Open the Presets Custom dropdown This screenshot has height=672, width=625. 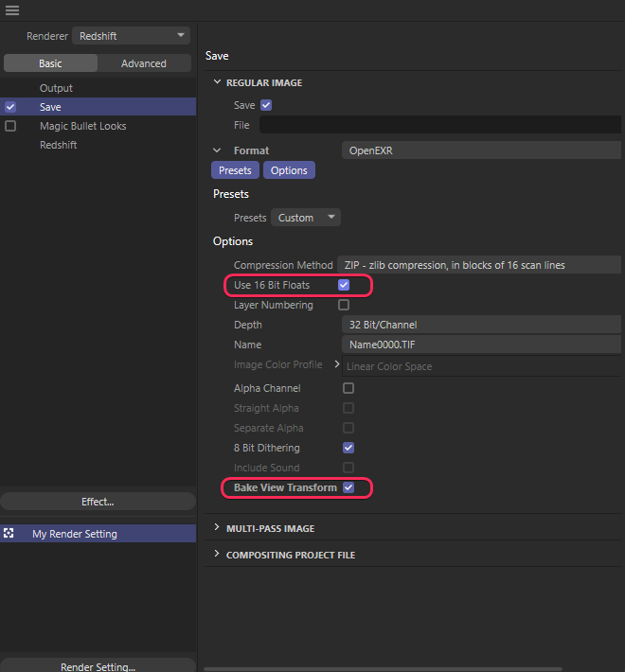point(306,218)
